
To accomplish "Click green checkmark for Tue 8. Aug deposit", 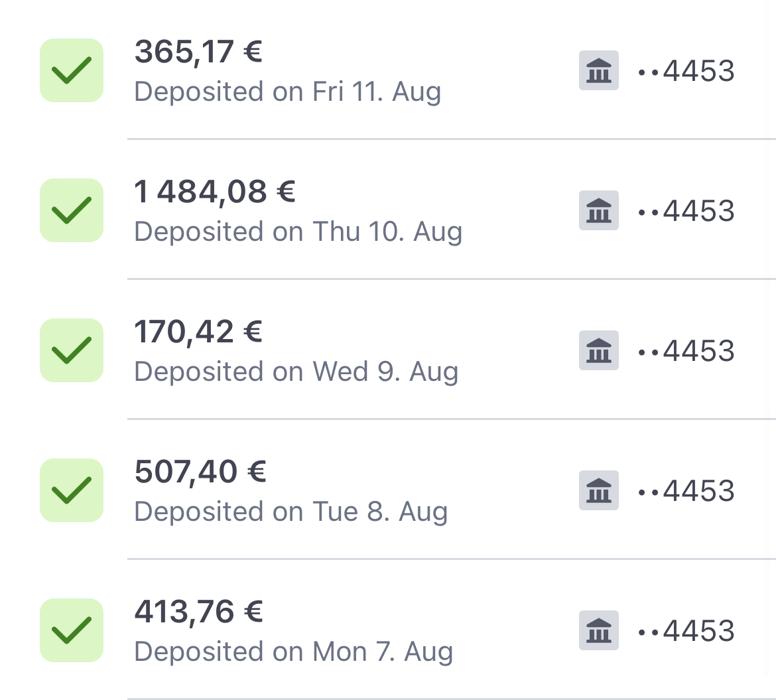I will pos(72,490).
